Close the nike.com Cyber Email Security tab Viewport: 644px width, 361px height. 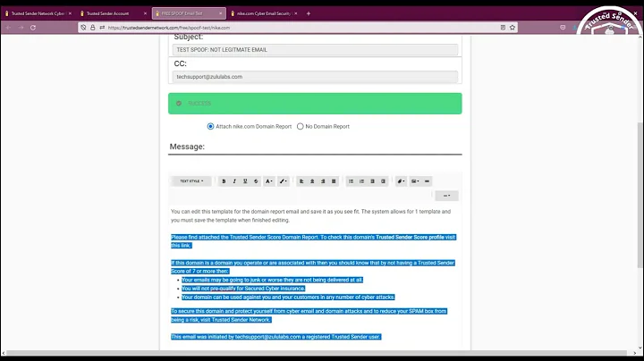[x=296, y=13]
